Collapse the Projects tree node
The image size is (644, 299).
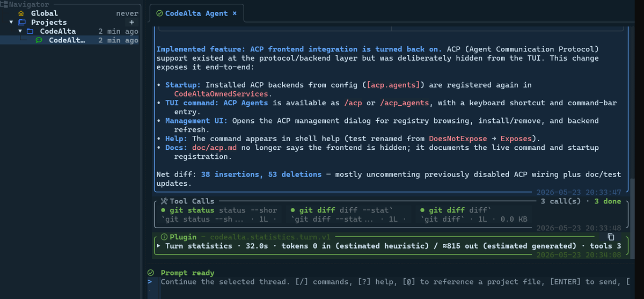[x=11, y=23]
